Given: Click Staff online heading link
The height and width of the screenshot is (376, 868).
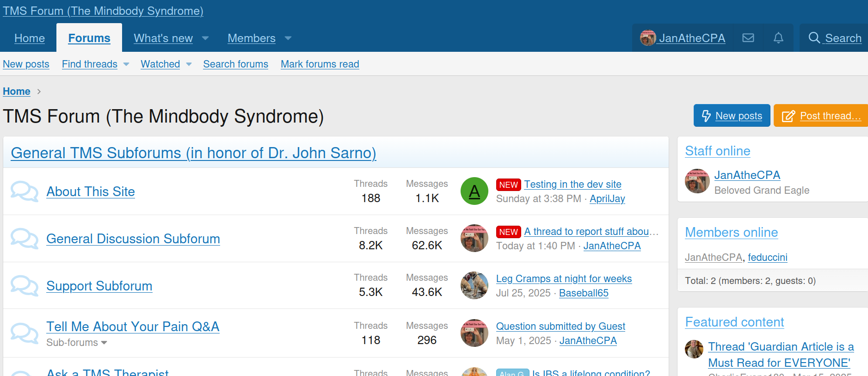Looking at the screenshot, I should click(x=718, y=151).
